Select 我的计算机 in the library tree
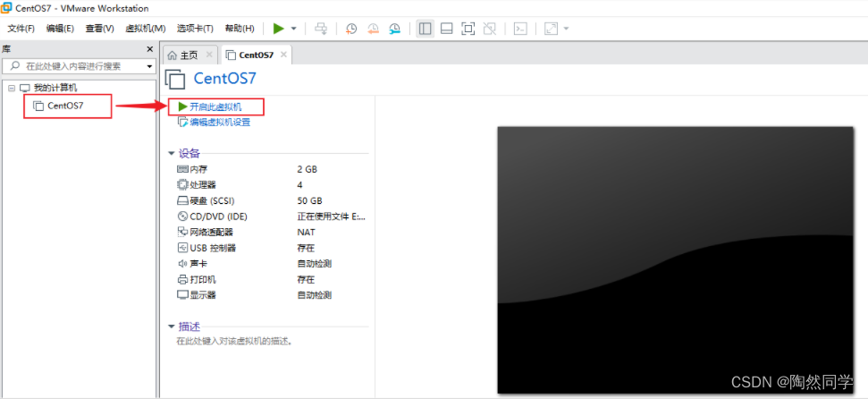 55,88
